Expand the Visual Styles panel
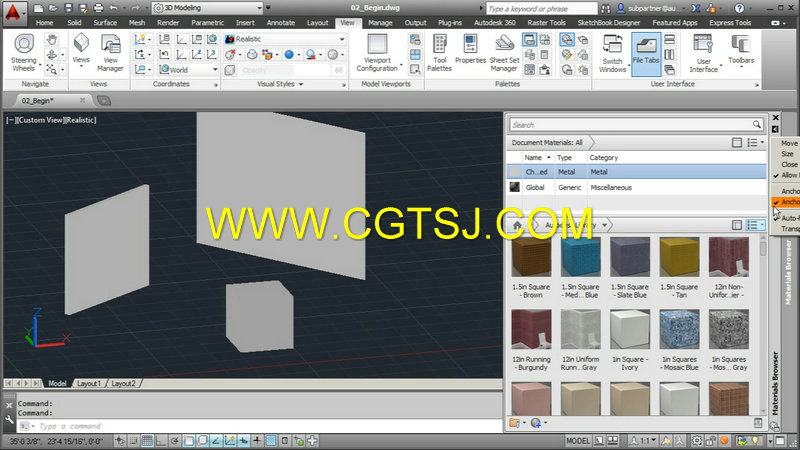Screen dimensions: 800x450 [x=280, y=84]
